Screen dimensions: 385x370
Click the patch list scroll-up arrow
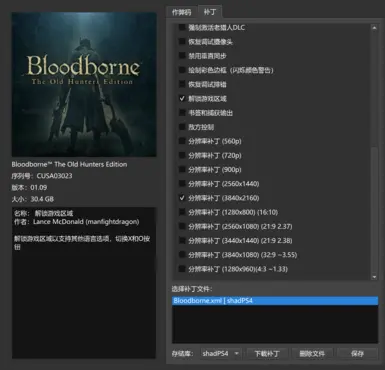[374, 28]
